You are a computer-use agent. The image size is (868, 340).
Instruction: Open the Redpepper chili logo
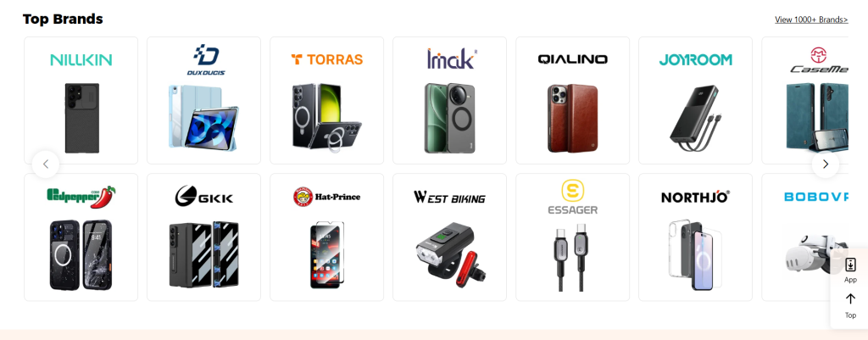(x=81, y=197)
